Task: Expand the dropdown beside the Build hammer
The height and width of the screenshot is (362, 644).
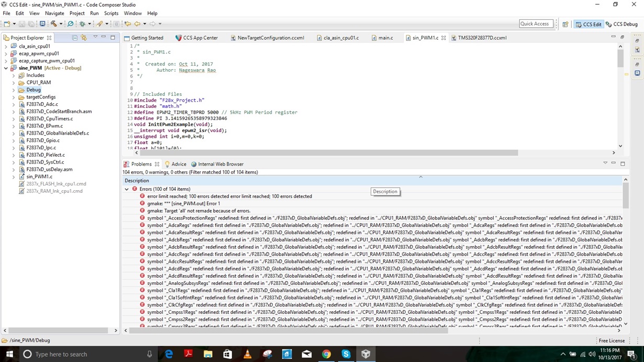Action: 61,24
